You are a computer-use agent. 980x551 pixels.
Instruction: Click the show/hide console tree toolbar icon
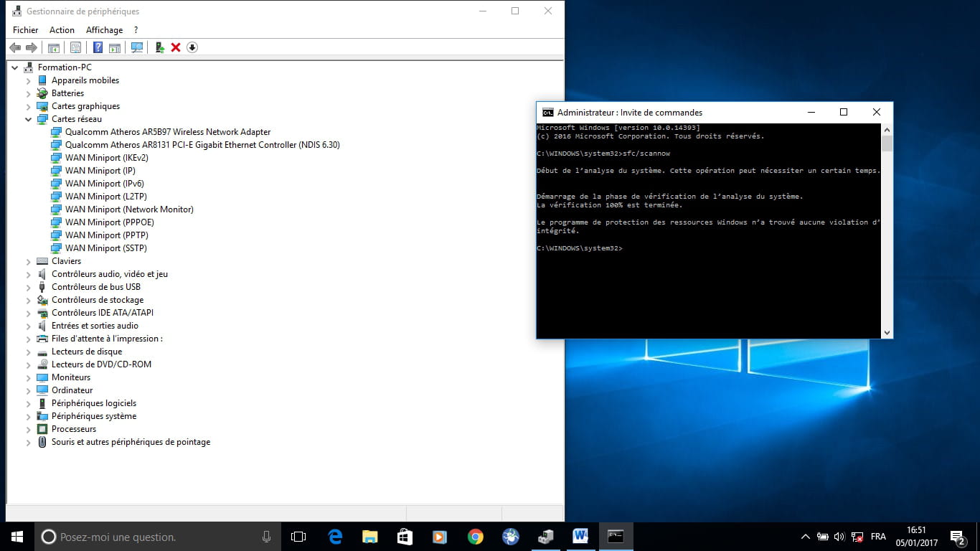[53, 47]
